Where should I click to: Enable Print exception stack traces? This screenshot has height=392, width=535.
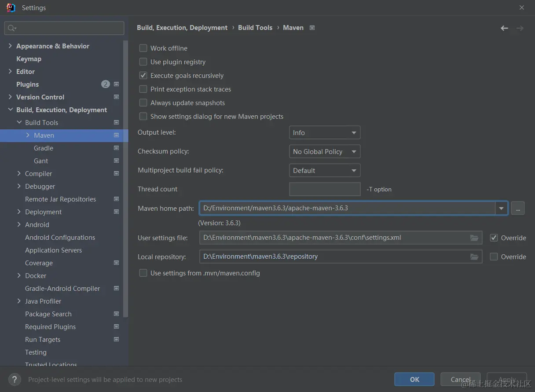(x=143, y=89)
